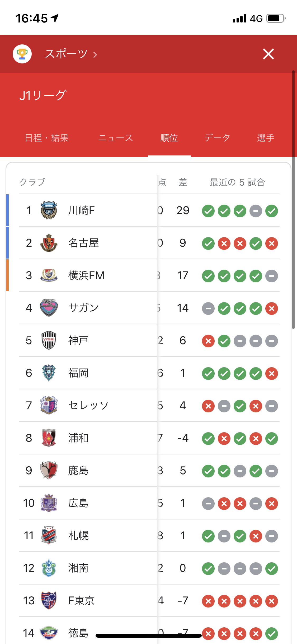Select the データ tab
Viewport: 297px width, 644px height.
click(217, 138)
